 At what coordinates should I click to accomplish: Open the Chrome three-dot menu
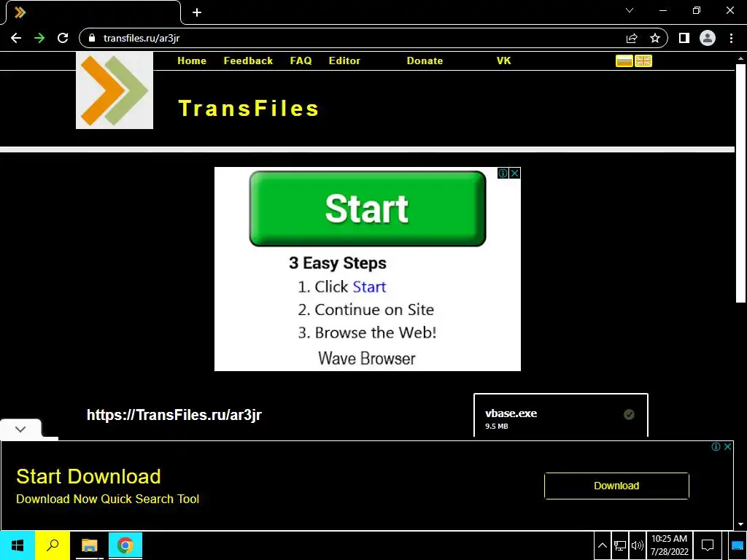click(x=731, y=38)
